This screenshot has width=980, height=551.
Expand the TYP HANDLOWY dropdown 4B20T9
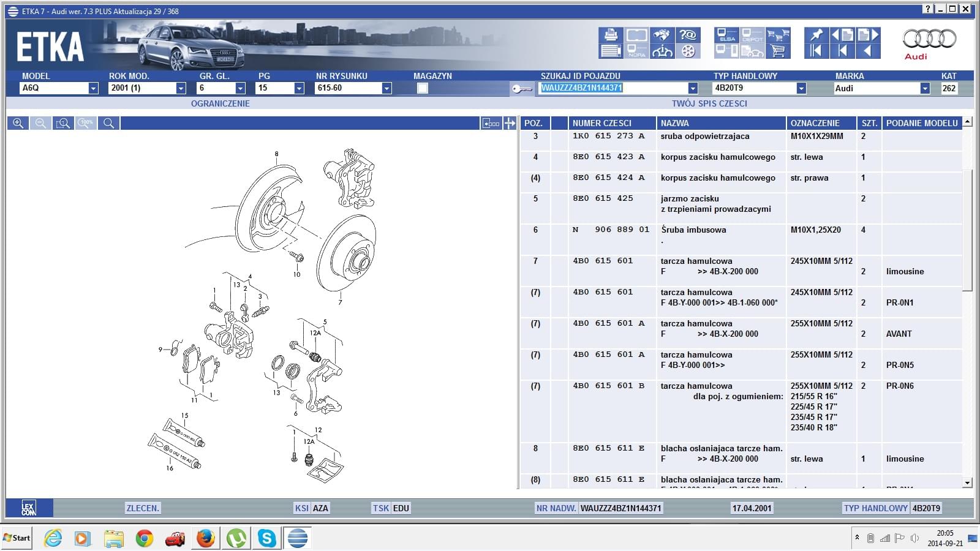pos(801,88)
